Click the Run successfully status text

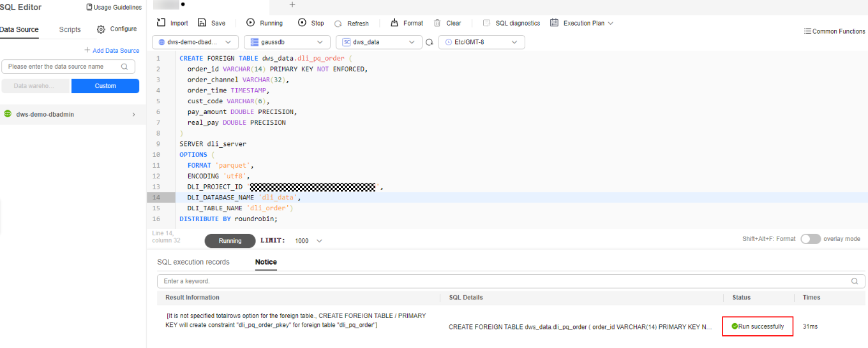761,326
